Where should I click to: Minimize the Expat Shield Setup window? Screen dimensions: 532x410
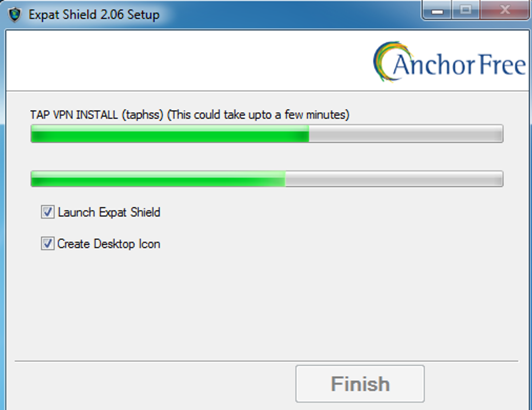click(x=437, y=10)
